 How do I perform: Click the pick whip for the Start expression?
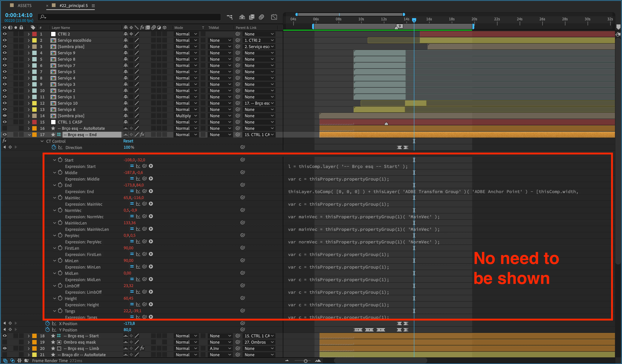coord(145,166)
